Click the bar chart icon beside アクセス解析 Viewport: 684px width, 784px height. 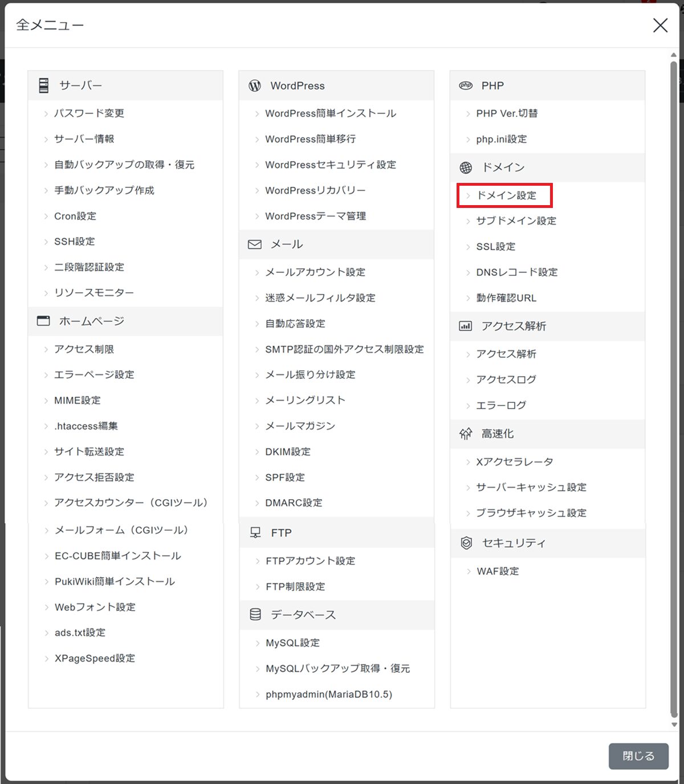point(466,326)
